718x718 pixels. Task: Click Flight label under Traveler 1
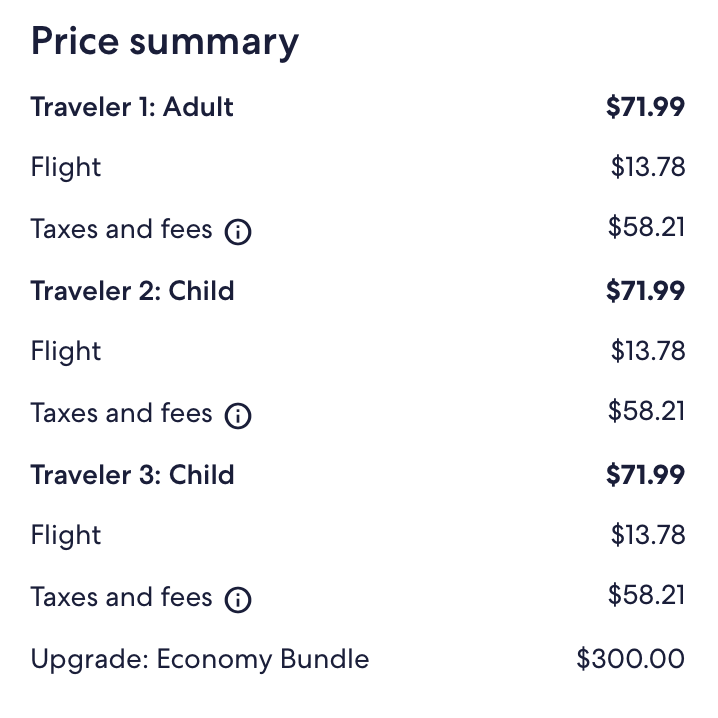(65, 168)
